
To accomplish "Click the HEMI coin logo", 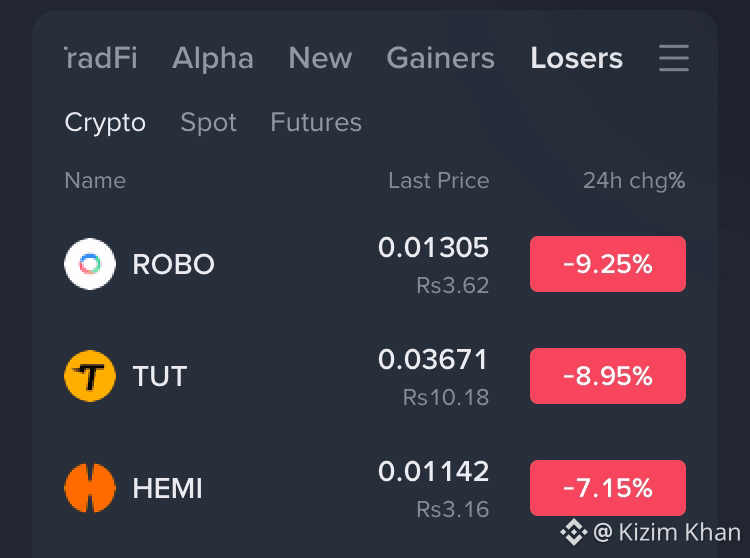I will [90, 488].
